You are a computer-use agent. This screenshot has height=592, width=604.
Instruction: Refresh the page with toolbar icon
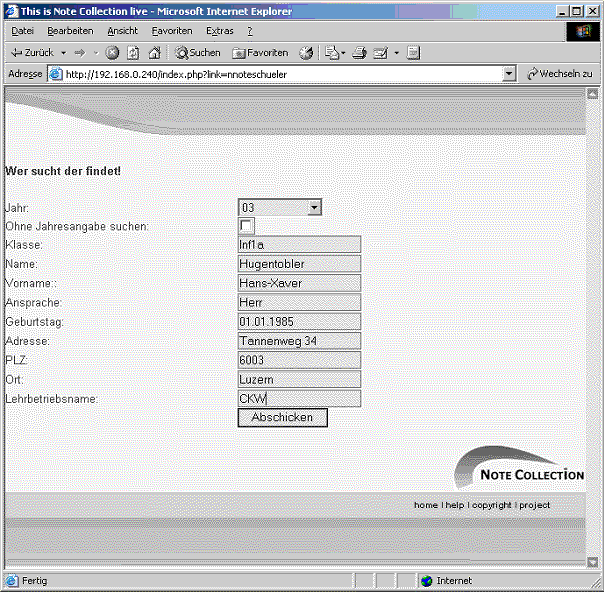(133, 53)
